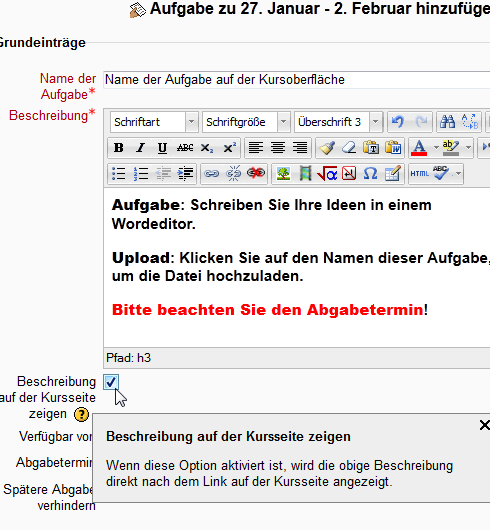490x530 pixels.
Task: Click the clean up messy code brush icon
Action: click(x=327, y=148)
